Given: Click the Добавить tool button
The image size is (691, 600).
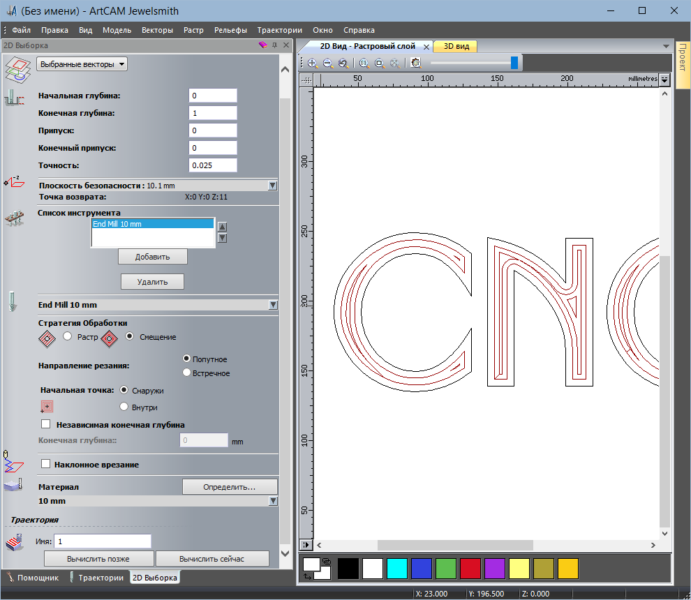Looking at the screenshot, I should pos(152,257).
